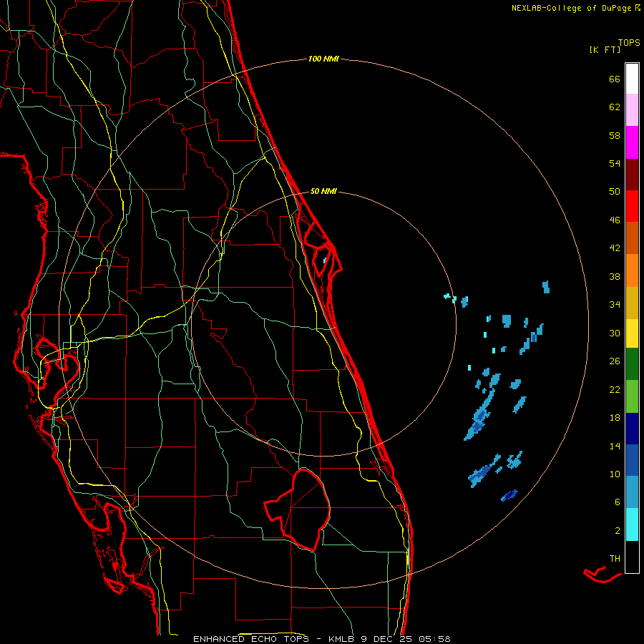Click the "46" legend value

coord(615,220)
